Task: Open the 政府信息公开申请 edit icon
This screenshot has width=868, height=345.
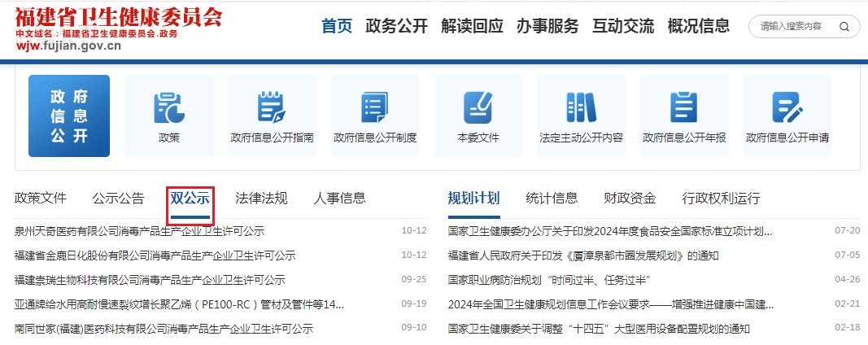Action: coord(787,107)
